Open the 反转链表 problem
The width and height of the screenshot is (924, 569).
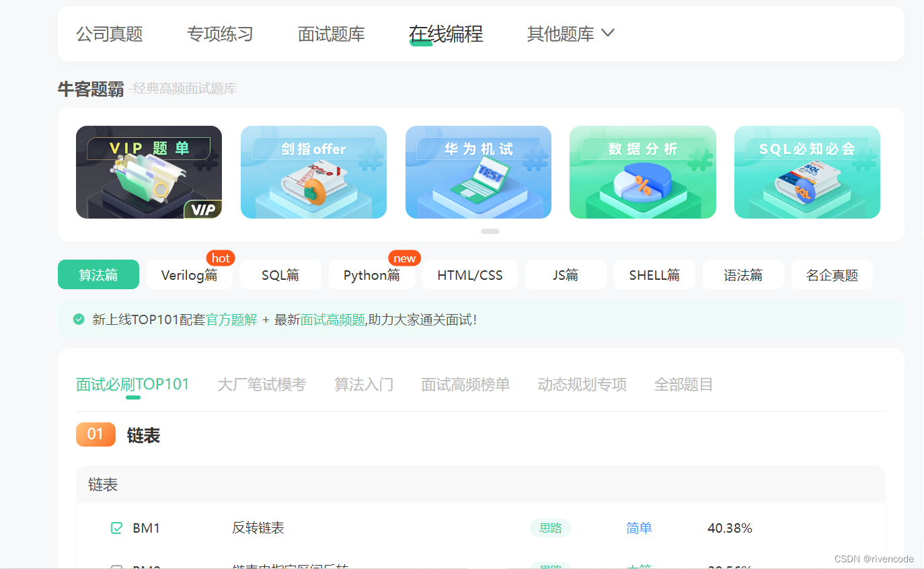pos(258,528)
